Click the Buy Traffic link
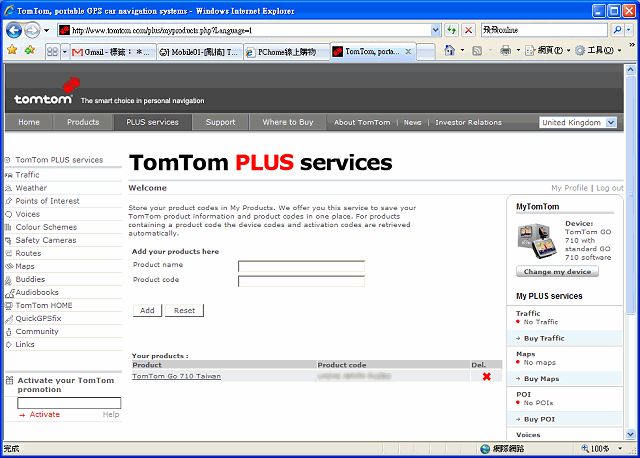 coord(544,338)
